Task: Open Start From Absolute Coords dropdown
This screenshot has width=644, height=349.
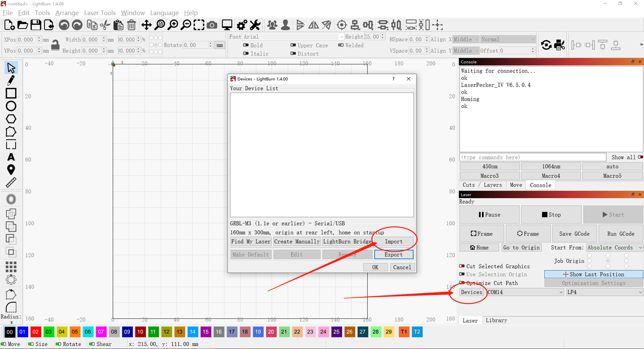Action: [x=615, y=247]
